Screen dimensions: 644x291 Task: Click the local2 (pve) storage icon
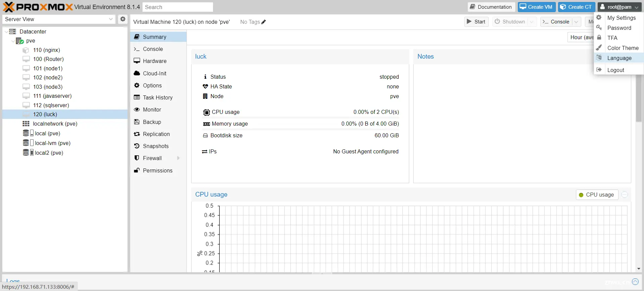[x=28, y=153]
